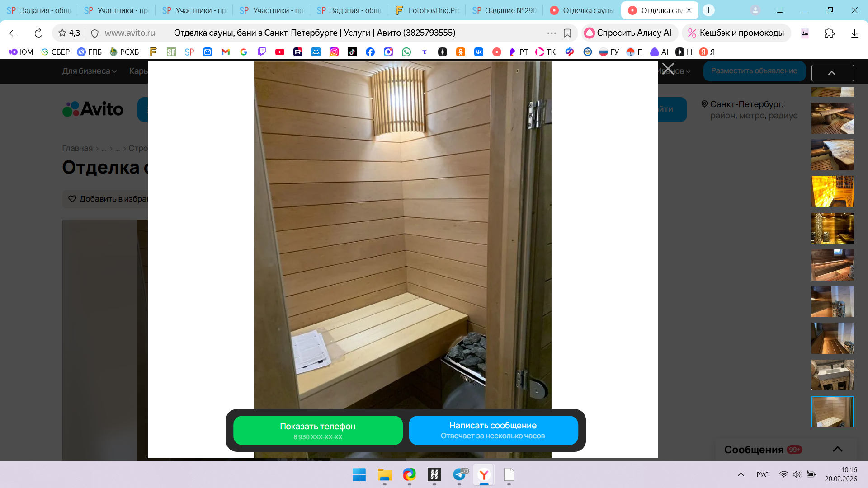
Task: Click the browser bookmark page icon
Action: [567, 33]
